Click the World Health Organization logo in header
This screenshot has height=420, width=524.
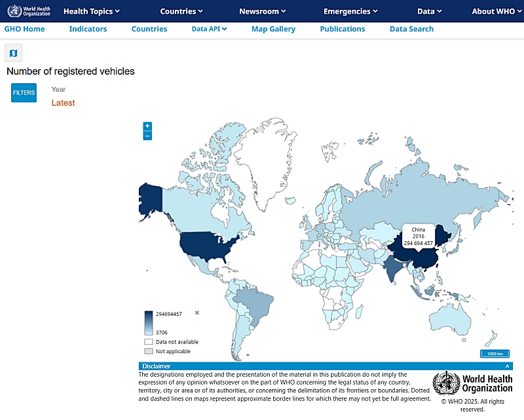click(28, 11)
